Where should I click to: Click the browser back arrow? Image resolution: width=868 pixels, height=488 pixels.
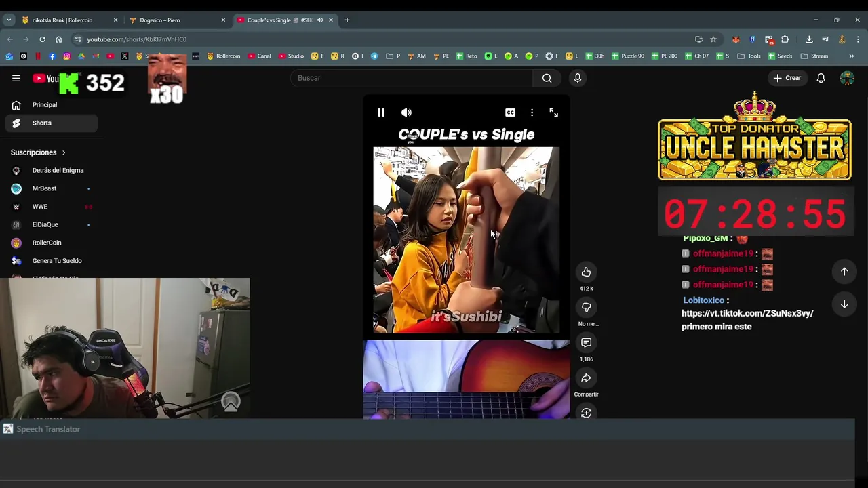click(x=9, y=39)
